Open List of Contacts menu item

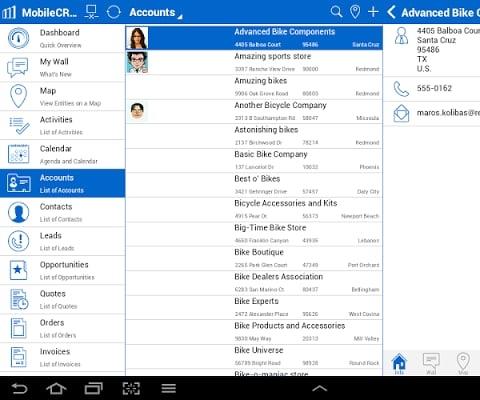coord(63,212)
